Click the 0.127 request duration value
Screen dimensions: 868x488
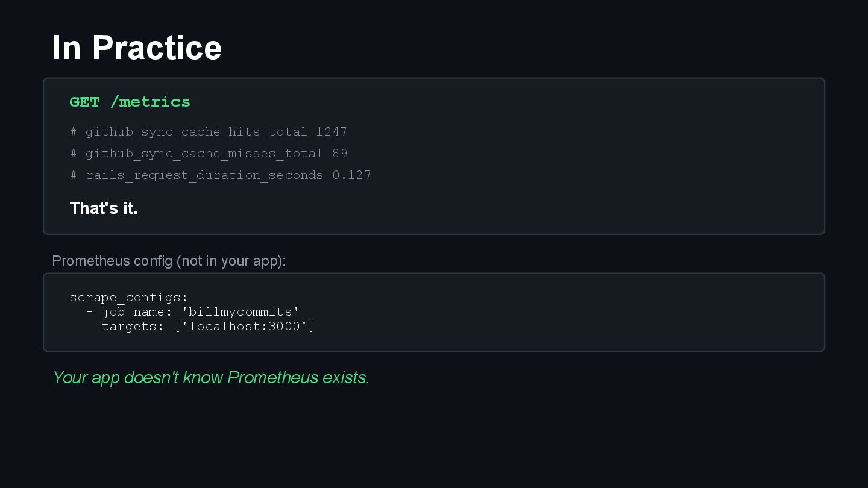pyautogui.click(x=352, y=175)
